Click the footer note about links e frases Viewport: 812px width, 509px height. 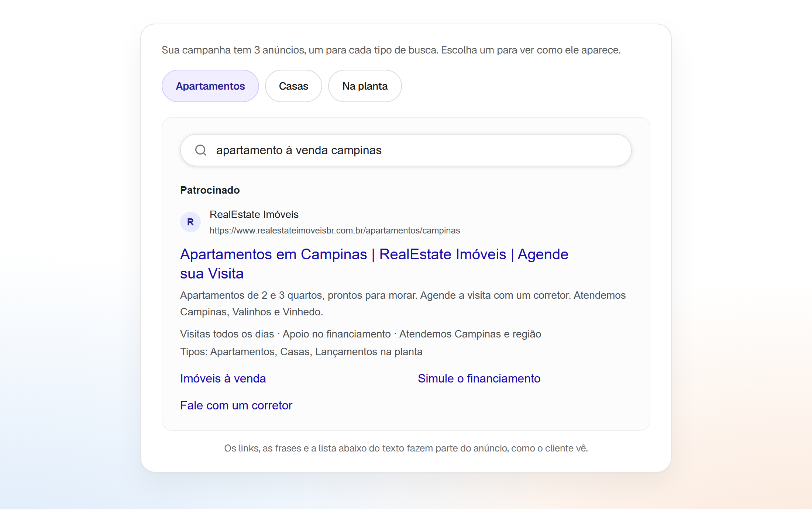(x=406, y=448)
